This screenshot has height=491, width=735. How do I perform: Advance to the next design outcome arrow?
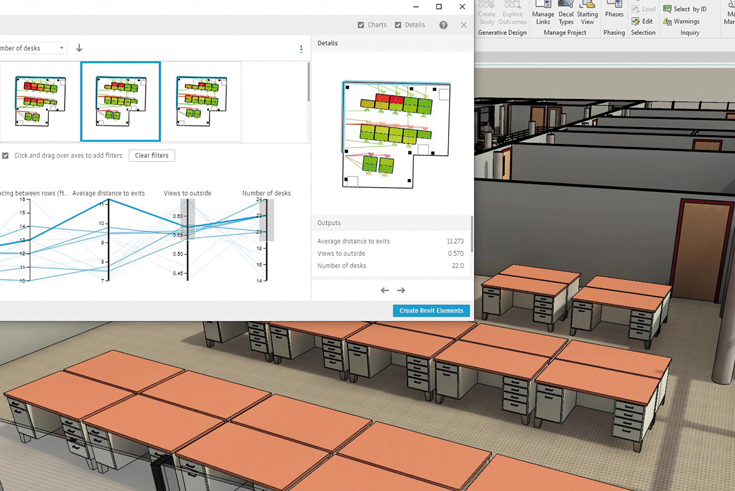tap(401, 291)
